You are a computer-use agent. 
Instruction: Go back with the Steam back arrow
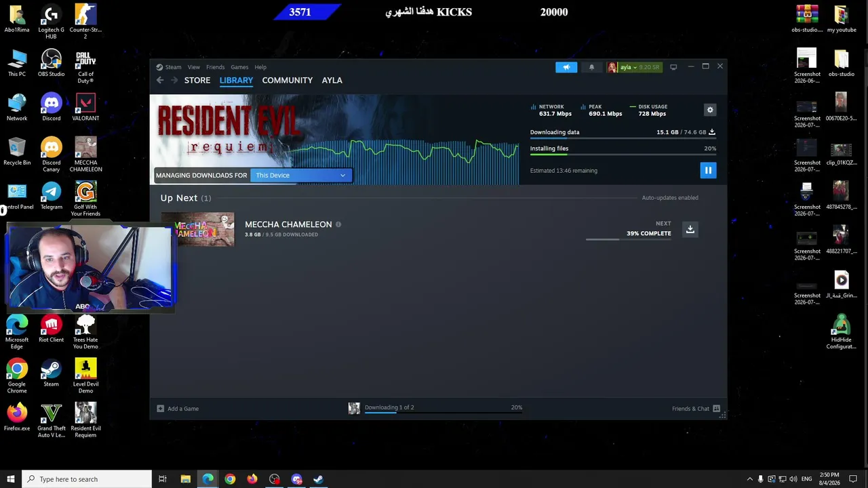(160, 80)
